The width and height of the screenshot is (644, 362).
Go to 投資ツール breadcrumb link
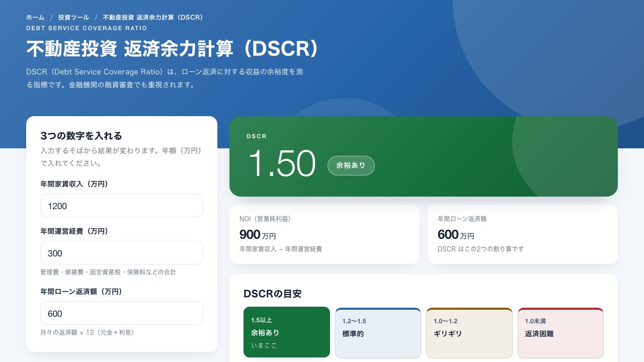(x=73, y=18)
